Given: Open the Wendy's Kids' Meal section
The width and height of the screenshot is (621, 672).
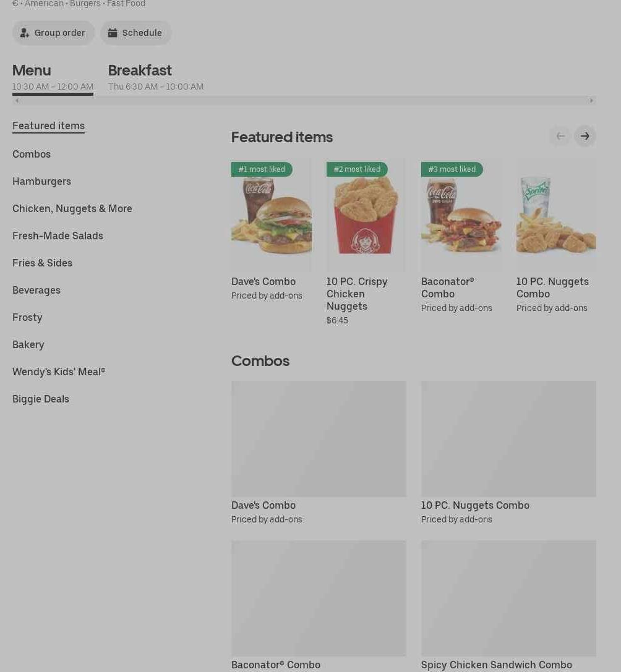Looking at the screenshot, I should (59, 372).
